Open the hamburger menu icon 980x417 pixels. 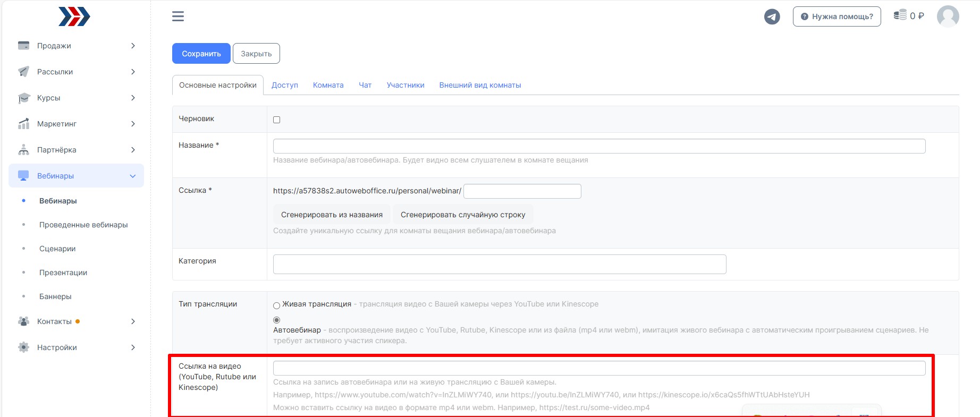click(x=178, y=16)
